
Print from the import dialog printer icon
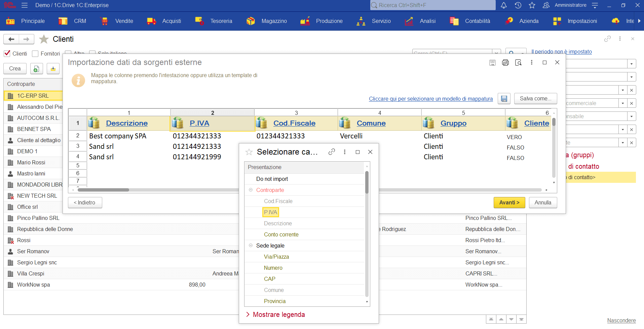pos(505,62)
